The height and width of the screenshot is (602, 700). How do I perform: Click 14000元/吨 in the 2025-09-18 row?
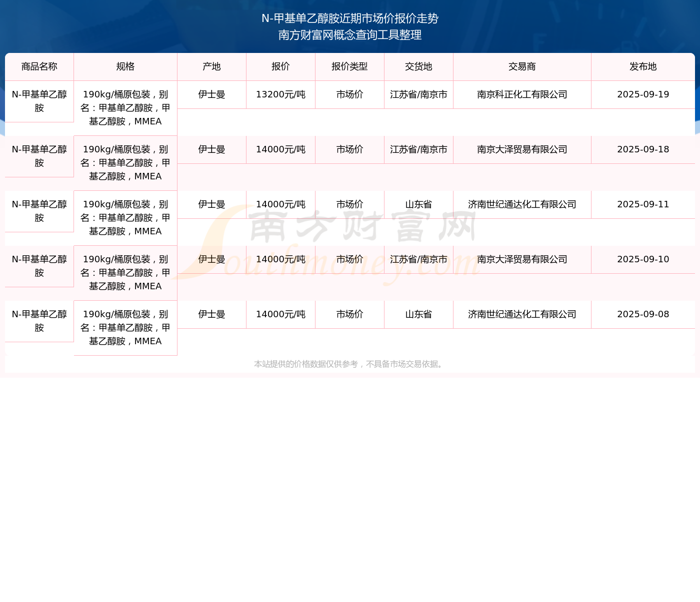tap(281, 149)
